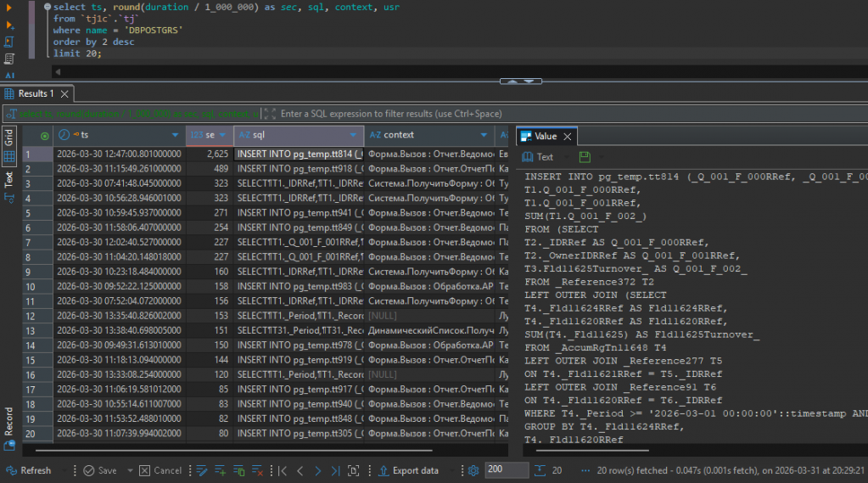Screen dimensions: 868x483
Task: Click the Explain execution plan icon
Action: click(x=8, y=59)
